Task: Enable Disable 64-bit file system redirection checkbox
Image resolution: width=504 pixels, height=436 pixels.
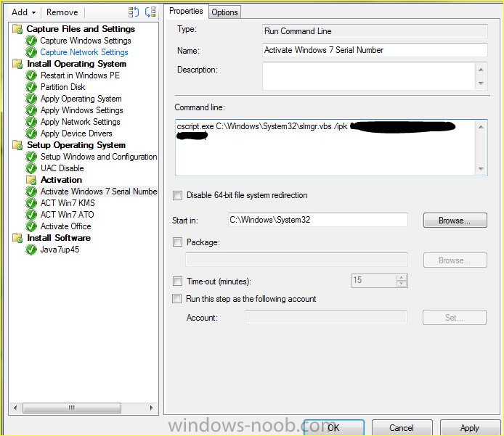Action: pyautogui.click(x=177, y=196)
